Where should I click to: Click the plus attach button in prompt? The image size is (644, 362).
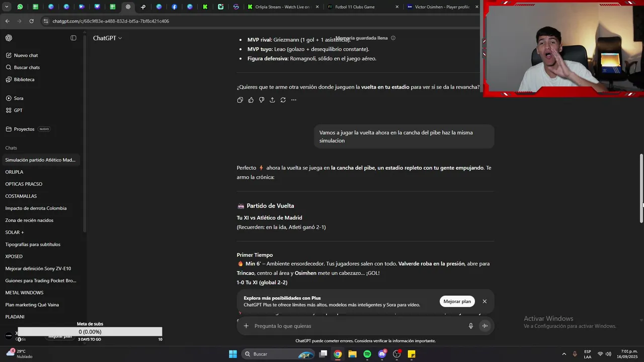(246, 326)
